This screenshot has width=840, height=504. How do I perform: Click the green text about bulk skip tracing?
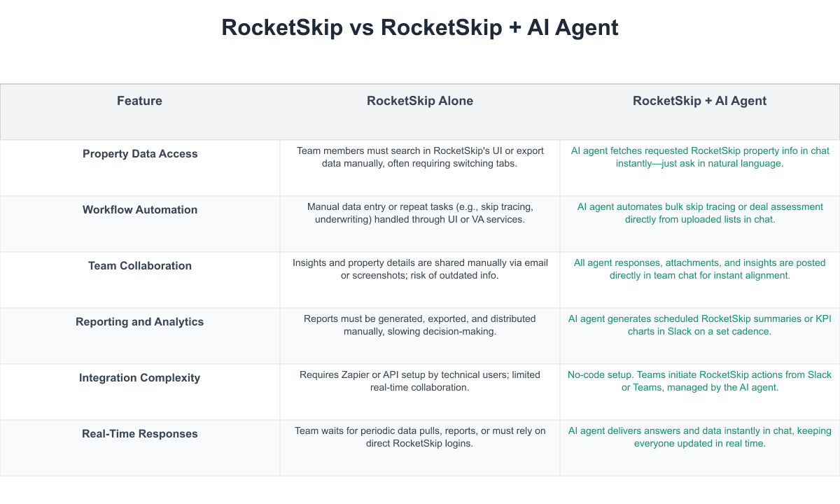(700, 213)
